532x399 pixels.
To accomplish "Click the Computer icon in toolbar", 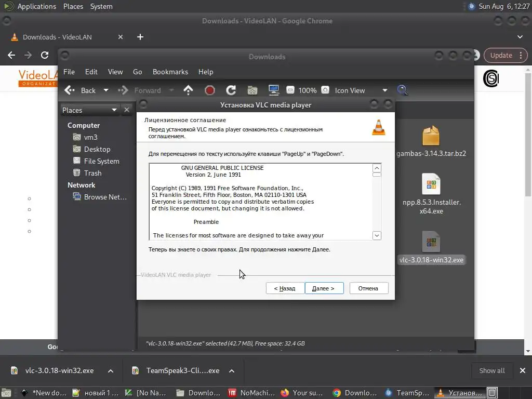I will coord(273,90).
